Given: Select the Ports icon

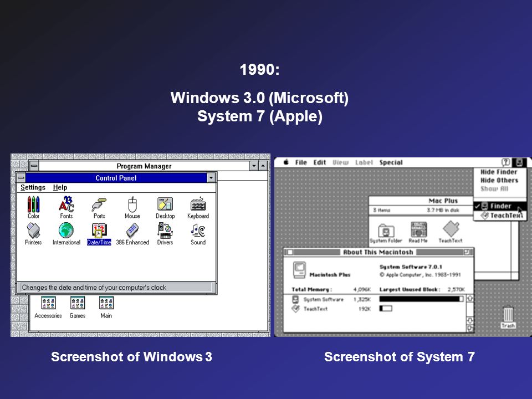Looking at the screenshot, I should tap(99, 207).
